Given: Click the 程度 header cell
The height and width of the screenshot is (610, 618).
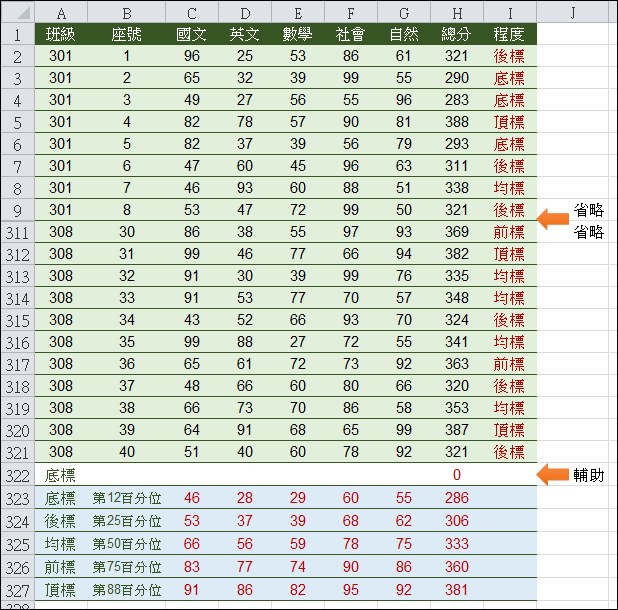Looking at the screenshot, I should coord(509,34).
